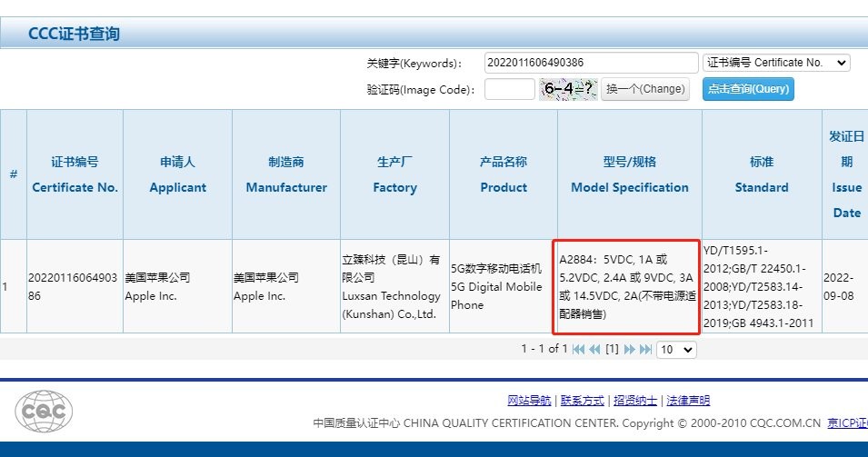Click the next page arrow icon

(x=630, y=349)
